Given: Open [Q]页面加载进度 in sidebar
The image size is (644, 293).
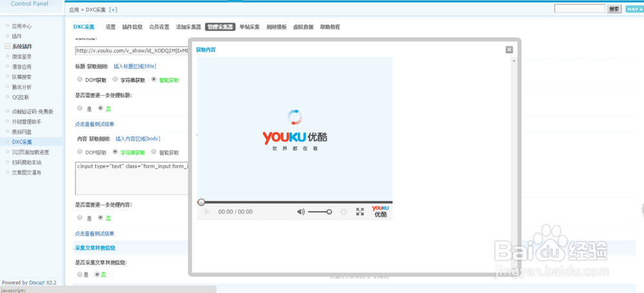Looking at the screenshot, I should tap(31, 152).
